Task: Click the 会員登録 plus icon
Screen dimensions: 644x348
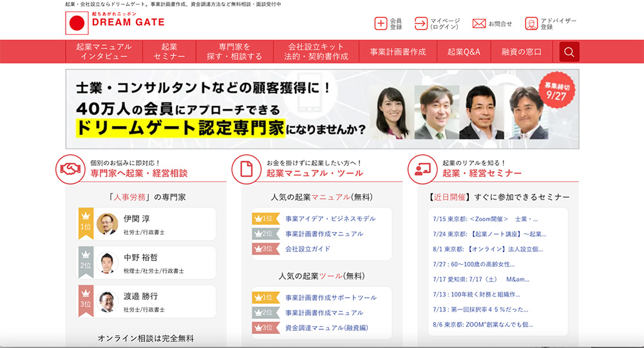Action: point(381,23)
